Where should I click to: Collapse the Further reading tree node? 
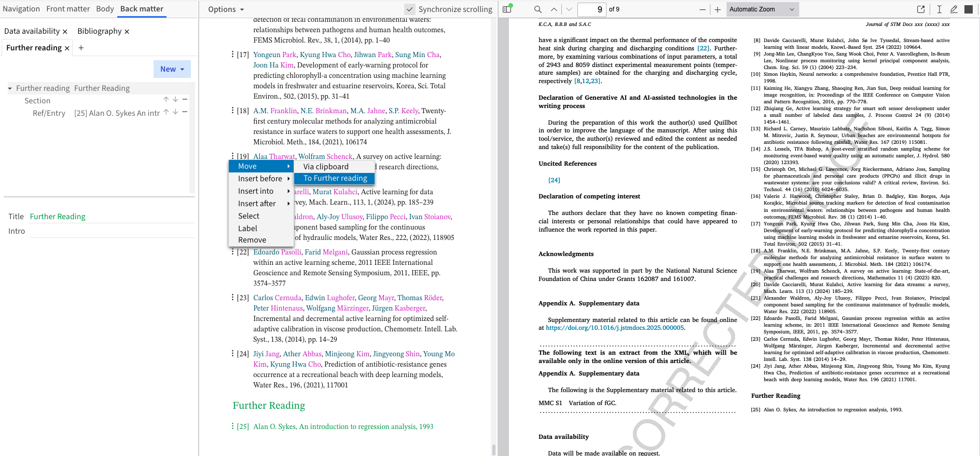pyautogui.click(x=10, y=89)
